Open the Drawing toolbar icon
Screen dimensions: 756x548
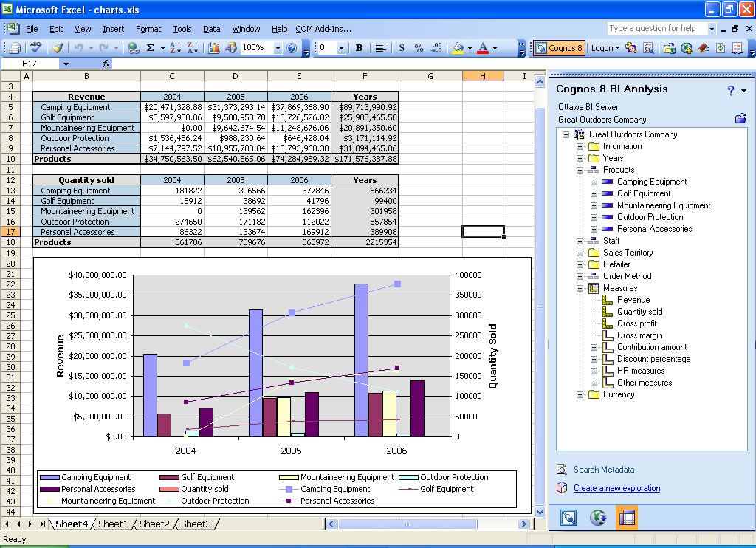coord(231,48)
